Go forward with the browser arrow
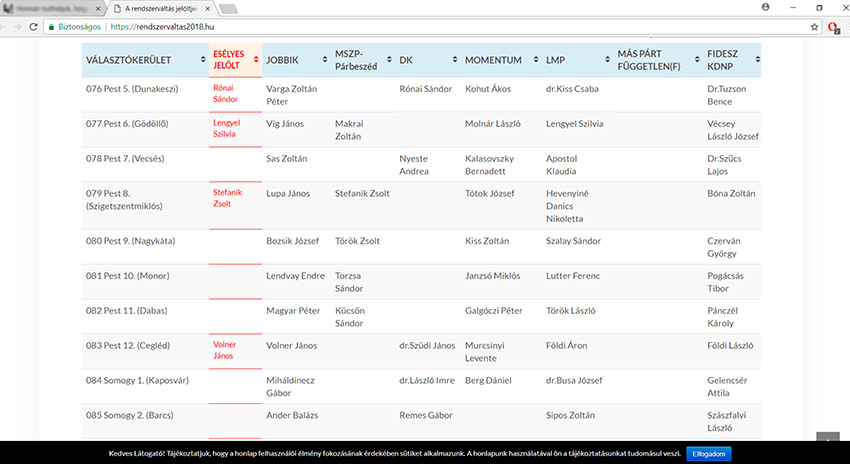This screenshot has width=850, height=464. click(x=17, y=27)
